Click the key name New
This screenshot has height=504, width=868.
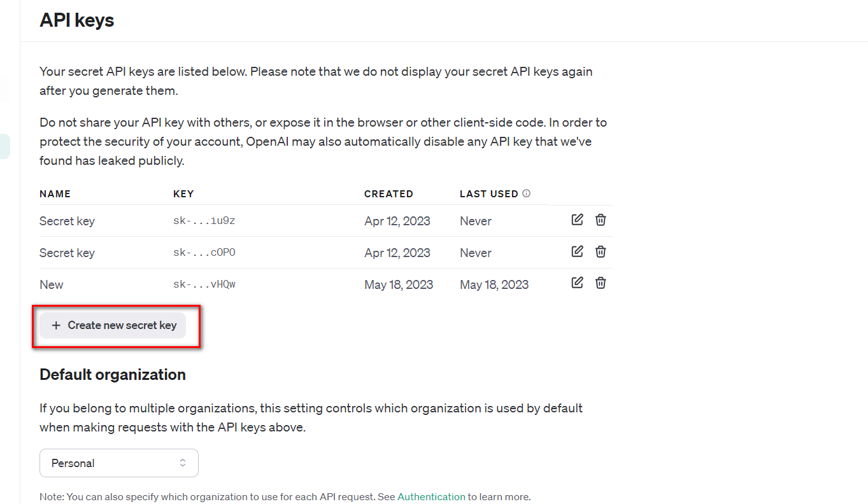52,284
